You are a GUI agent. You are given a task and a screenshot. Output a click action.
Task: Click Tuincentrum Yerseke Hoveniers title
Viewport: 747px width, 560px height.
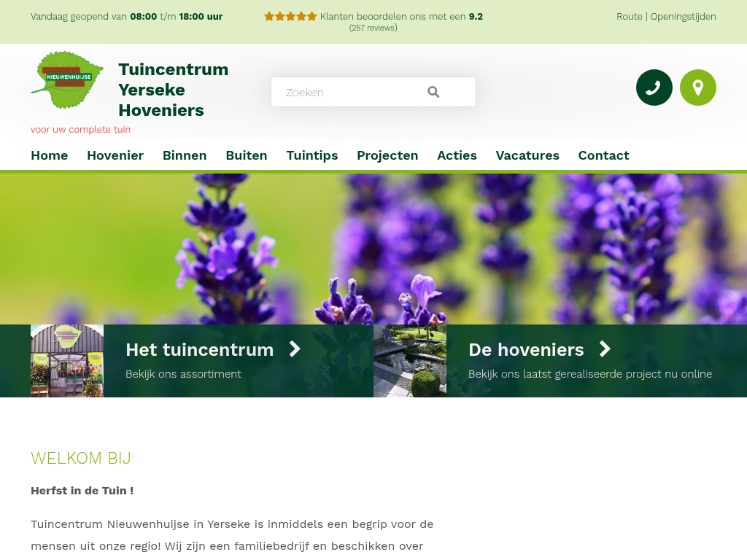174,90
